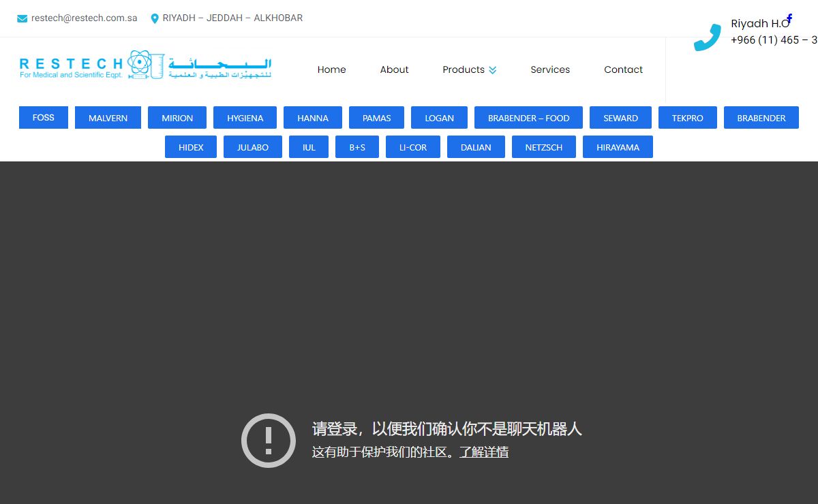Click the RIYADH – JEDDAH – ALKHOBAR text

pyautogui.click(x=232, y=18)
